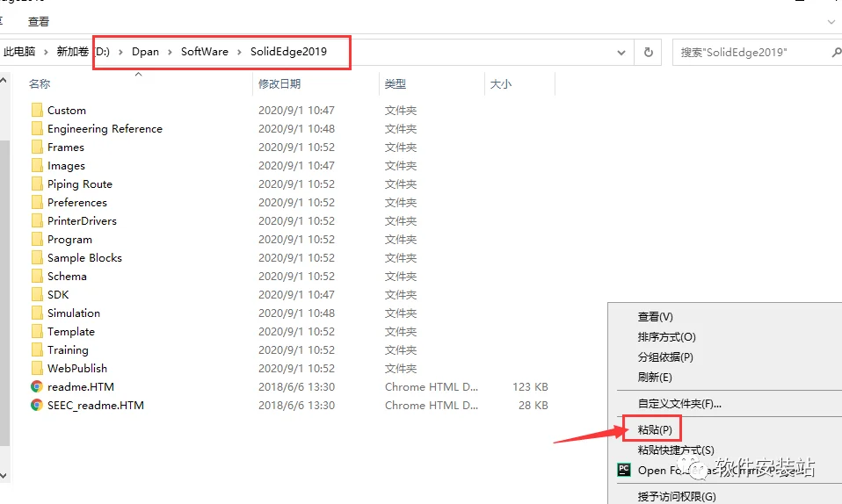Select the Frames folder icon
Screen dimensions: 842x504
[x=37, y=147]
